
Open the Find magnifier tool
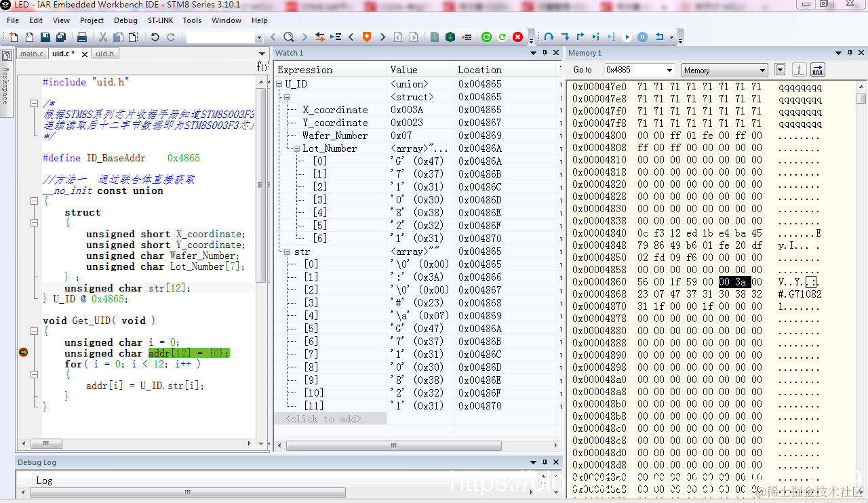tap(289, 37)
